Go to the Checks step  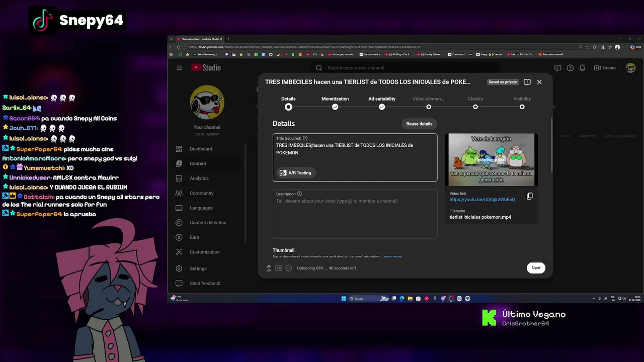tap(475, 102)
